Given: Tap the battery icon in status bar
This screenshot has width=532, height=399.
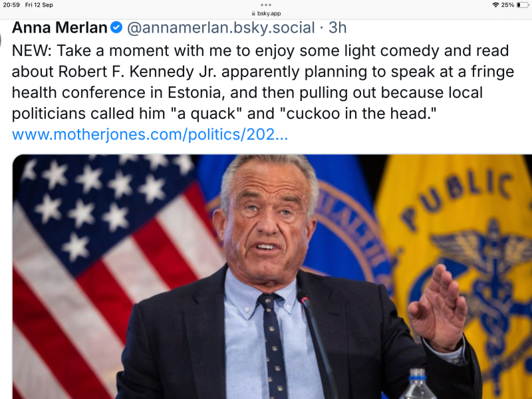Looking at the screenshot, I should tap(522, 5).
